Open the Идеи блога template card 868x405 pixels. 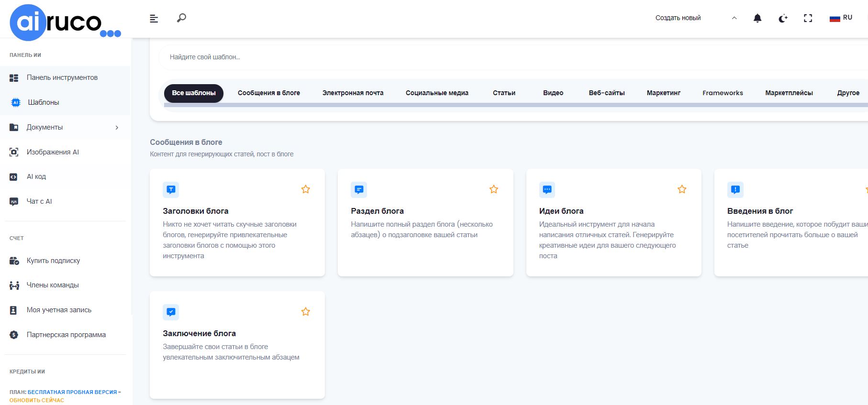614,222
